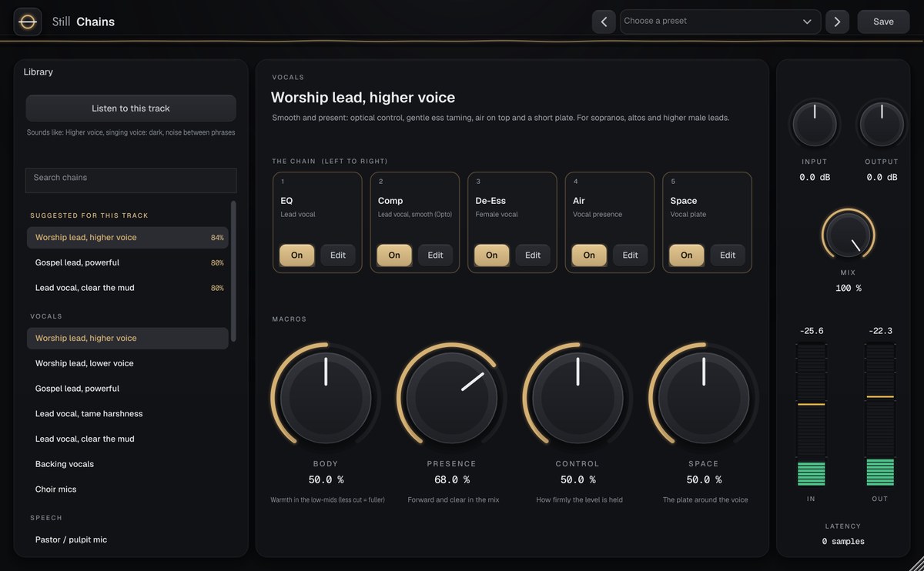Viewport: 924px width, 571px height.
Task: Select suggested Lead vocal, clear the mud
Action: [128, 288]
